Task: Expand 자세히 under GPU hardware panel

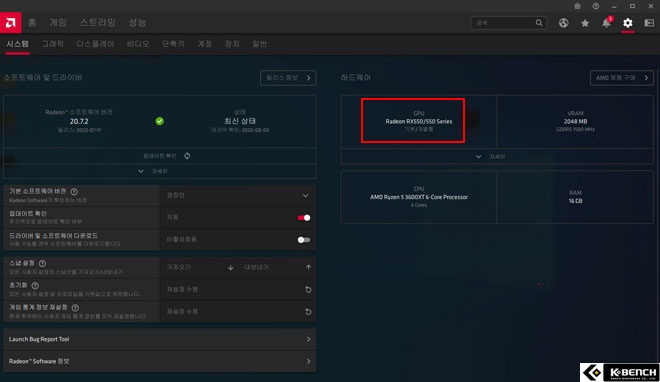Action: (x=497, y=157)
